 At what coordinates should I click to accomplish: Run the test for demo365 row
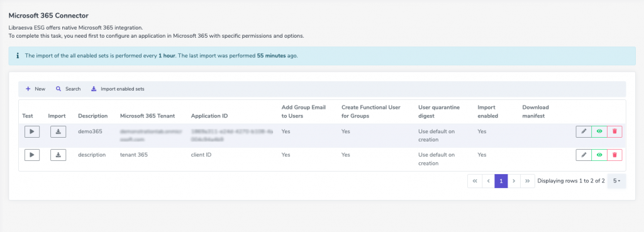pos(32,131)
